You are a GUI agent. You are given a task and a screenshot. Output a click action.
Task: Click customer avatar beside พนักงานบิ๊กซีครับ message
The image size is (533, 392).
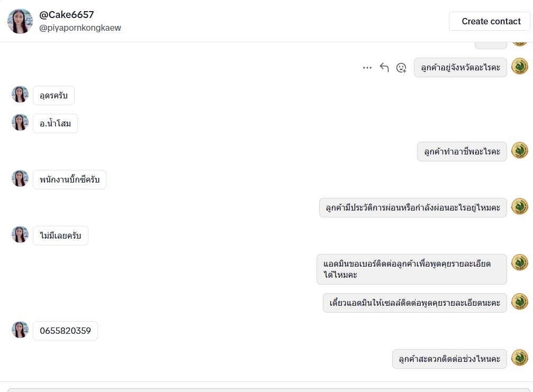coord(20,179)
